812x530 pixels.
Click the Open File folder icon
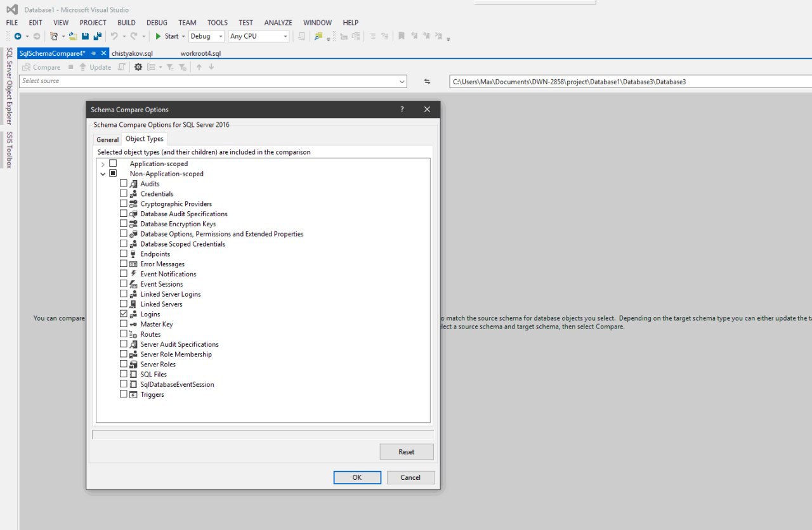[x=73, y=36]
